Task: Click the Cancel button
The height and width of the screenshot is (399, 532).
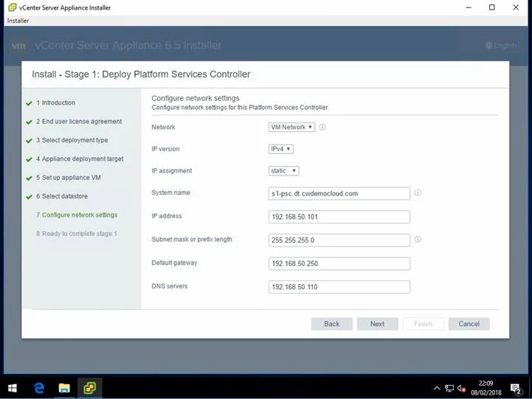Action: pyautogui.click(x=469, y=324)
